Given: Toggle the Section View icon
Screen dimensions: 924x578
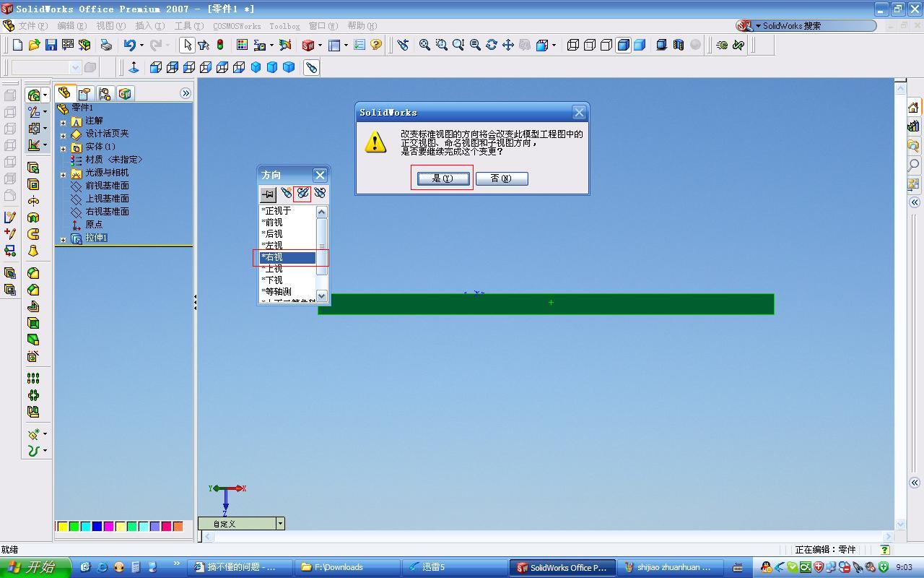Looking at the screenshot, I should tap(678, 45).
